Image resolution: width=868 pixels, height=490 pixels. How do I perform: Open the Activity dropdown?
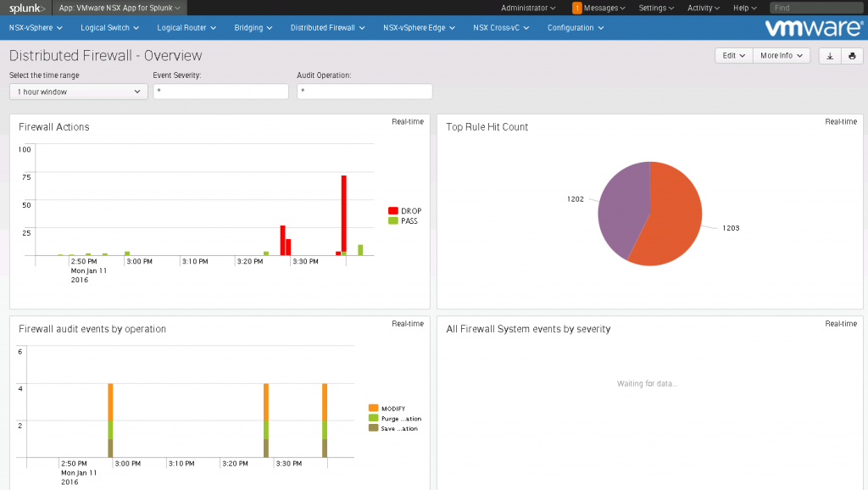704,8
